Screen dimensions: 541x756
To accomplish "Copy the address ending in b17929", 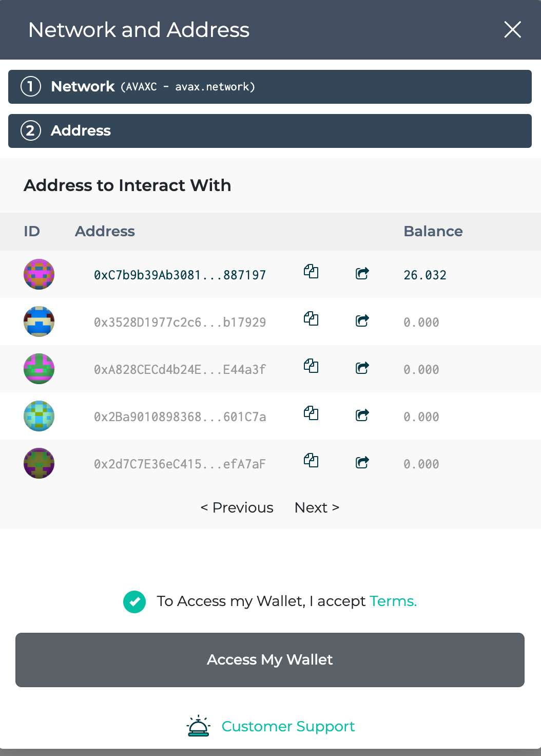I will click(x=311, y=319).
